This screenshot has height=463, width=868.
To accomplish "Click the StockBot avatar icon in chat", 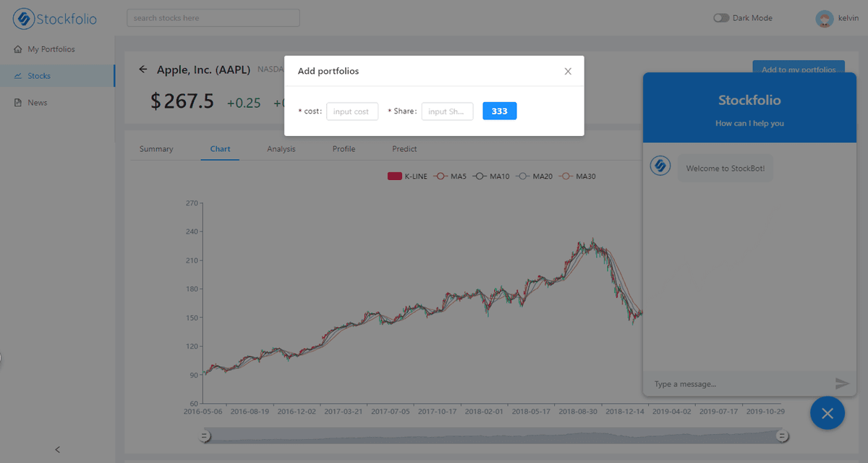I will click(660, 166).
